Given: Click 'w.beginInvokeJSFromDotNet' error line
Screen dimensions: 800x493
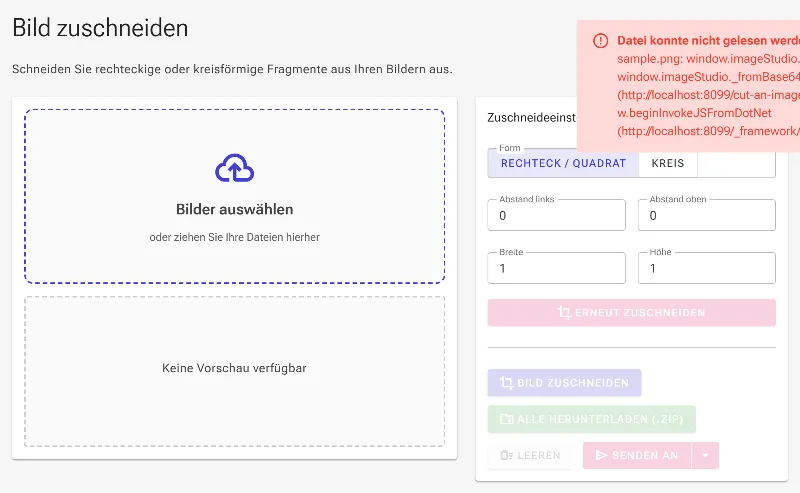Looking at the screenshot, I should 694,113.
